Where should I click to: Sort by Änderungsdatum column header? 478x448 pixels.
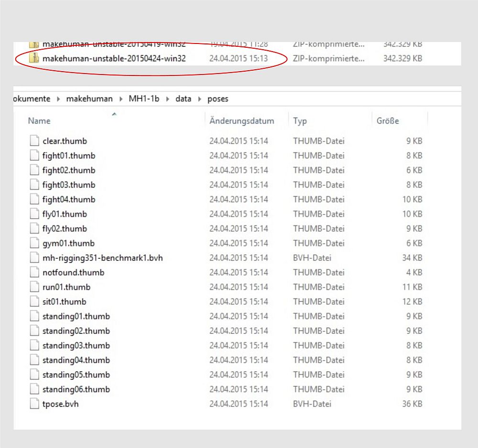coord(242,121)
